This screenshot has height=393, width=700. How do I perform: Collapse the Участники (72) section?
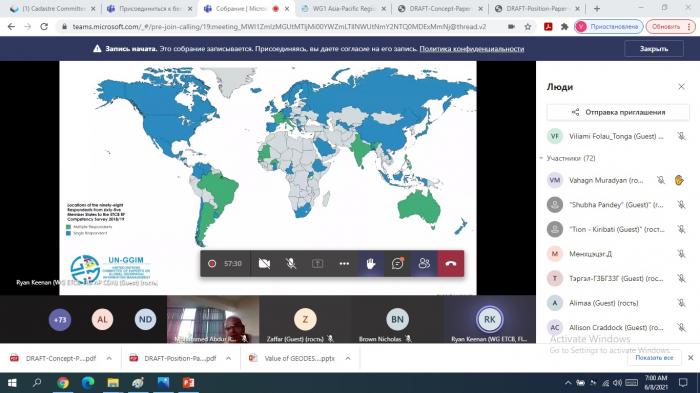click(x=541, y=158)
